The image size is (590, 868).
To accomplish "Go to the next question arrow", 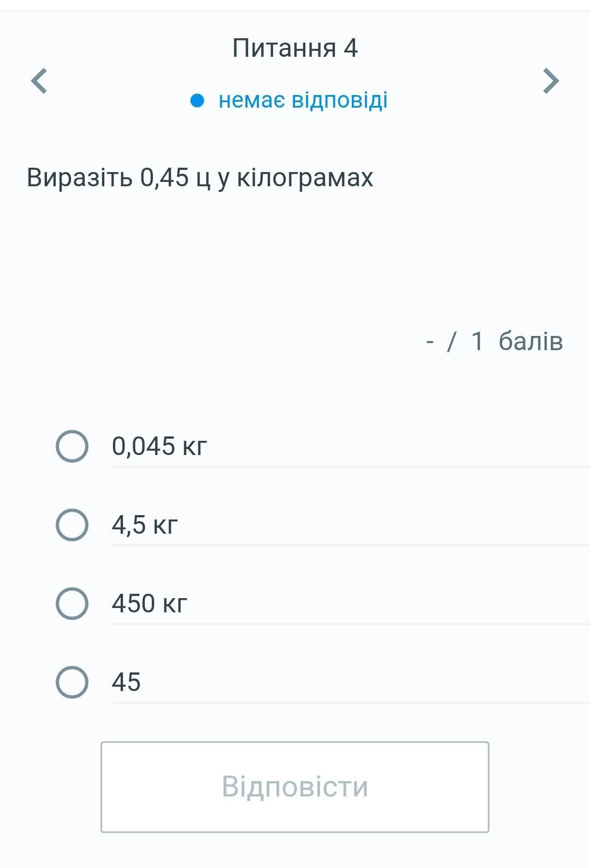I will click(551, 81).
